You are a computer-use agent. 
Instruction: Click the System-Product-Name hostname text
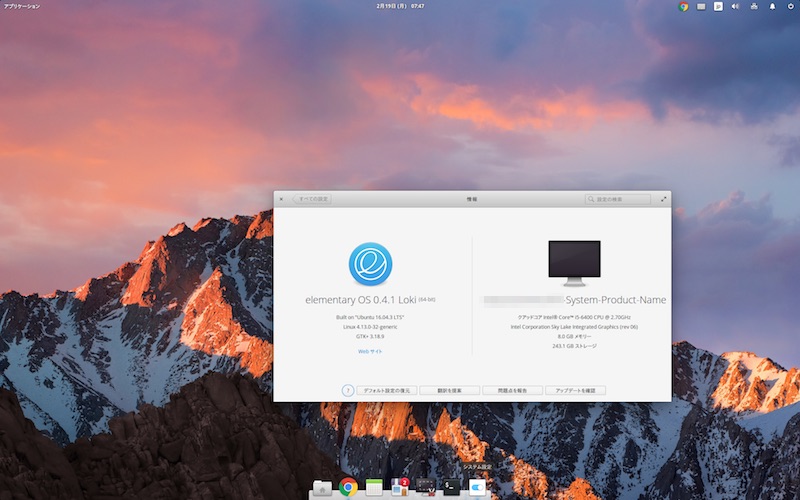click(615, 300)
